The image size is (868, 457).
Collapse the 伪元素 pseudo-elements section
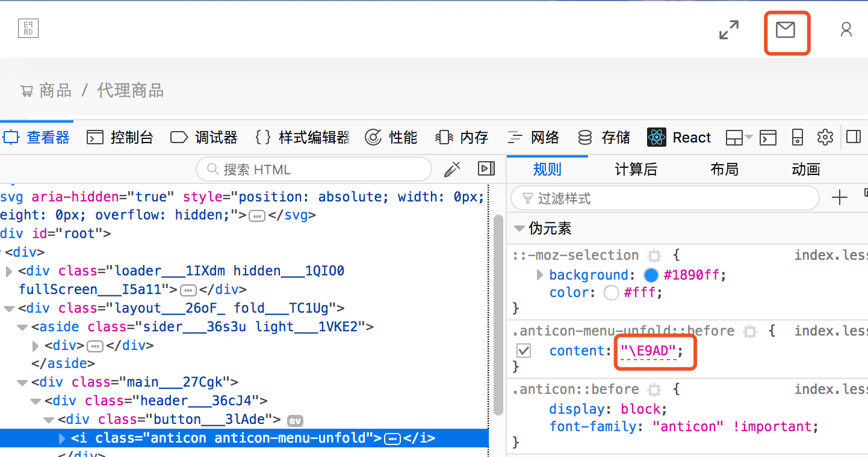coord(518,228)
